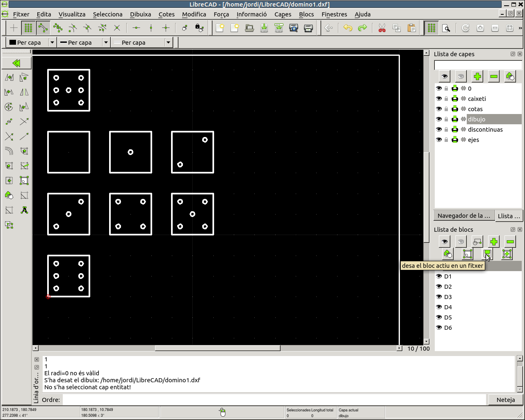Save active block to a file
525x420 pixels.
[487, 254]
